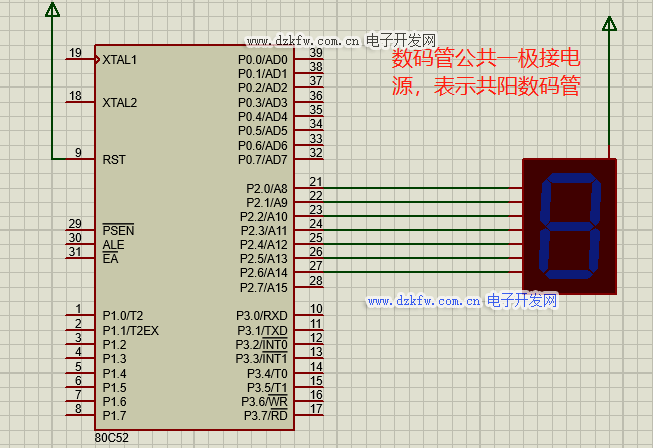
Task: Select the PSEN pin label
Action: 118,230
